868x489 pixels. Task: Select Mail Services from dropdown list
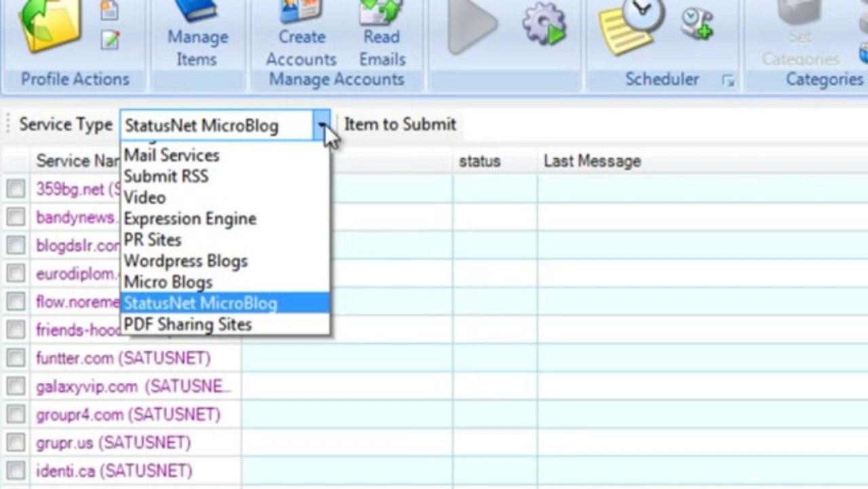coord(172,156)
